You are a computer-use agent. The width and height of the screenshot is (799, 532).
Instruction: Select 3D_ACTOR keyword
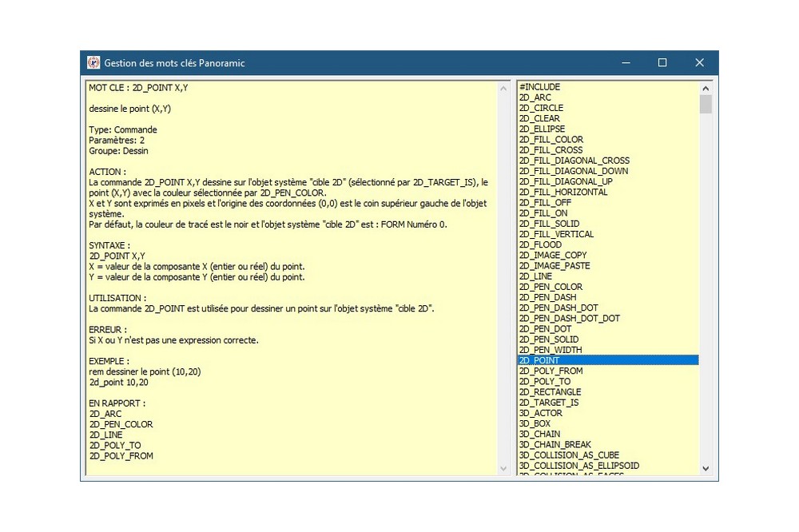click(x=608, y=413)
